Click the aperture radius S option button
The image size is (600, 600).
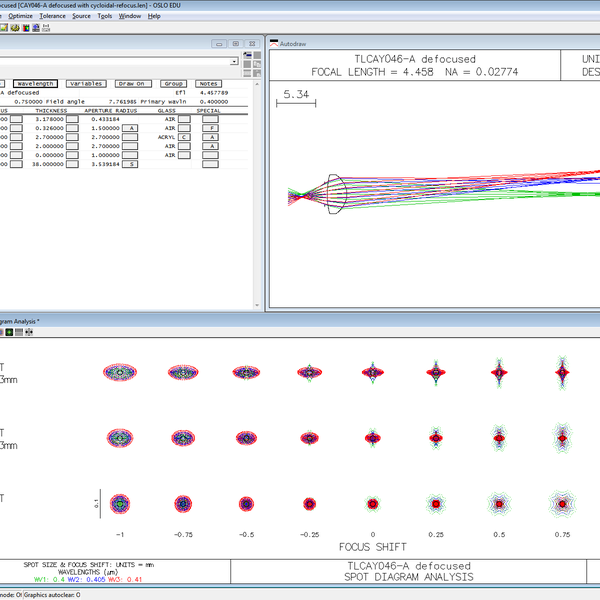130,164
